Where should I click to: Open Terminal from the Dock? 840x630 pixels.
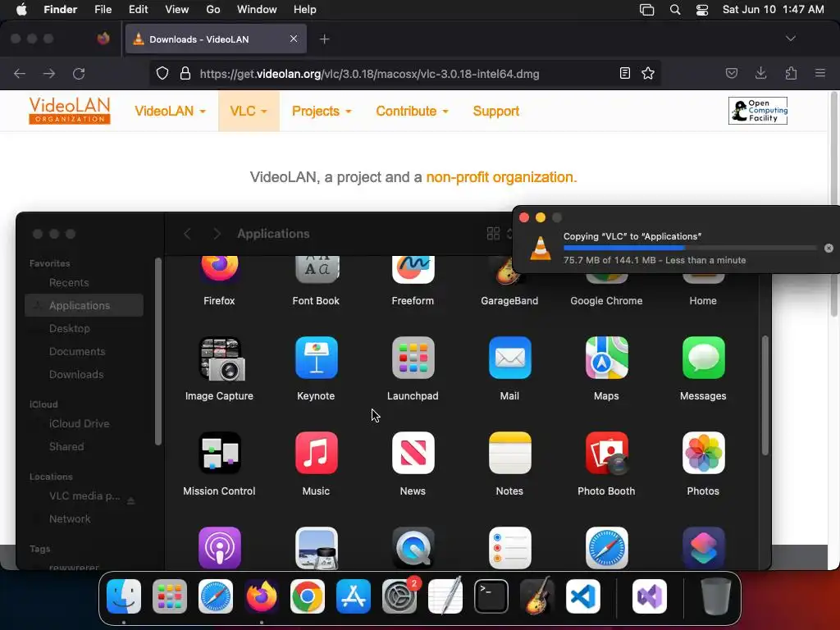point(491,596)
